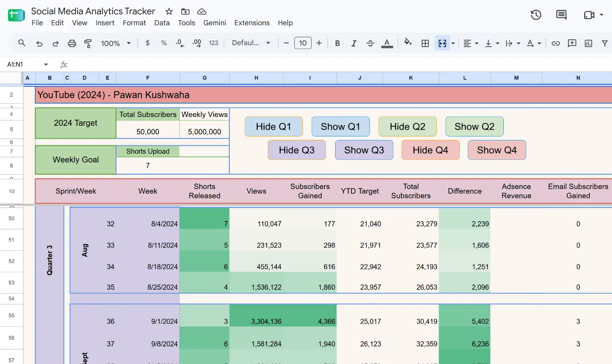Open the horizontal align dropdown

[x=471, y=43]
